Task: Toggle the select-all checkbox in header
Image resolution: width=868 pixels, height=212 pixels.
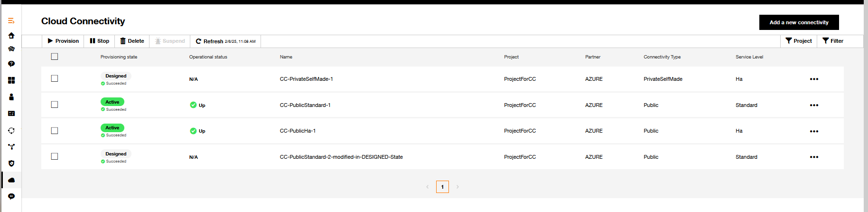Action: tap(55, 57)
